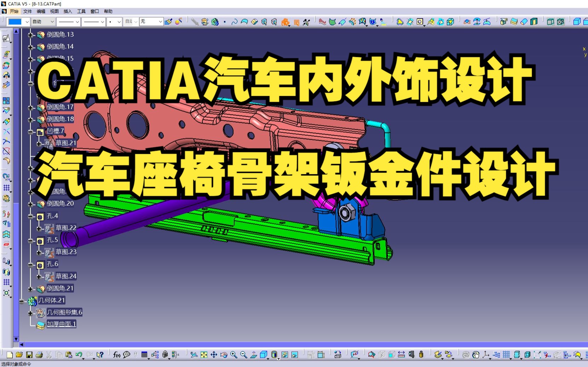Image resolution: width=588 pixels, height=367 pixels.
Task: Select 草图.24 in the tree
Action: pos(66,276)
